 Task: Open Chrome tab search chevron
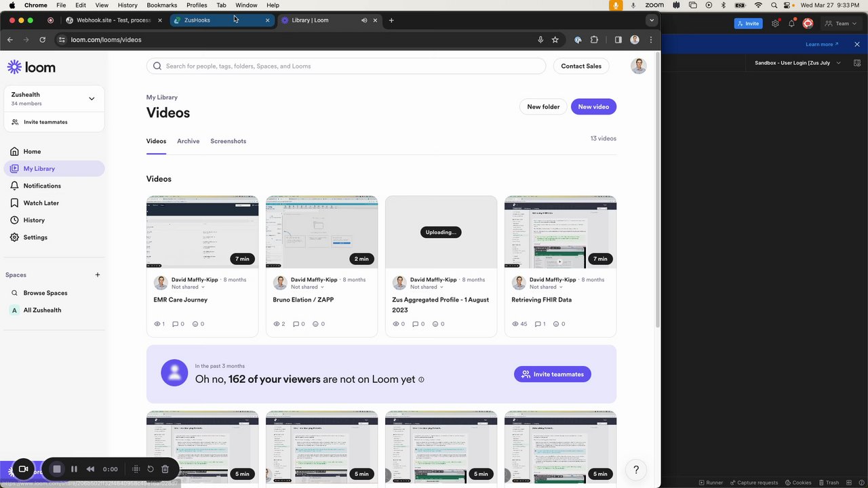coord(651,20)
